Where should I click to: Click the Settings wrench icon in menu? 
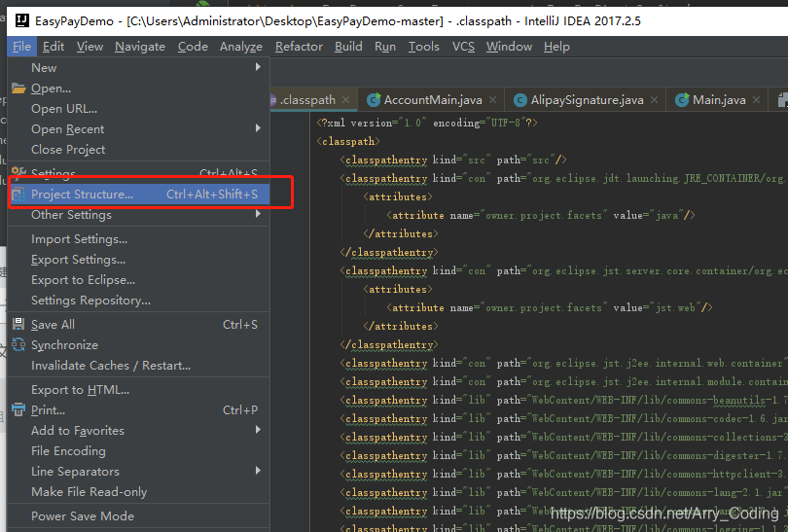coord(18,172)
